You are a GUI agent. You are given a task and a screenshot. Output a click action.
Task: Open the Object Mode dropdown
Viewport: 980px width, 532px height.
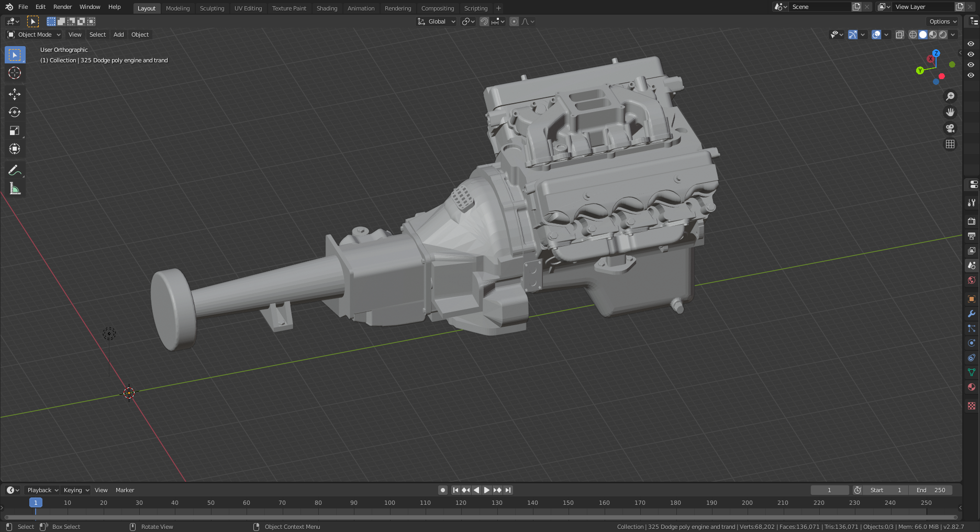pyautogui.click(x=34, y=35)
